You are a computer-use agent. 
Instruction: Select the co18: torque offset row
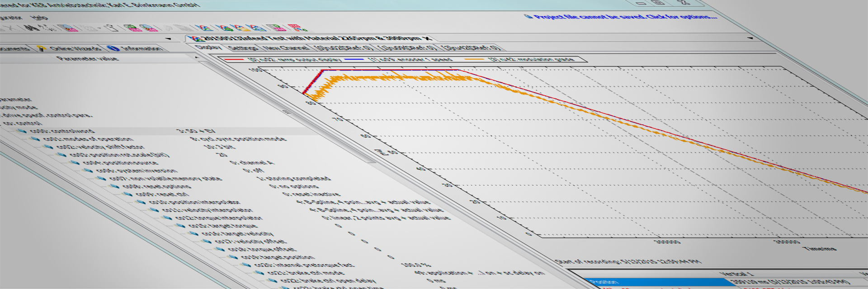point(262,249)
